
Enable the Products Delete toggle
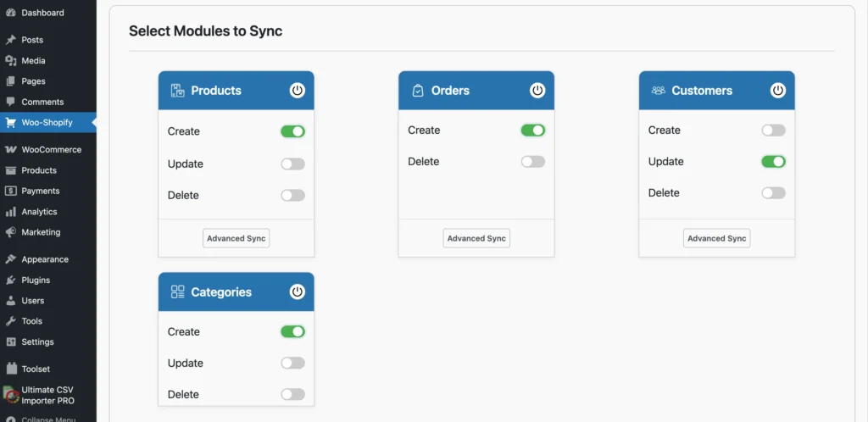tap(292, 195)
